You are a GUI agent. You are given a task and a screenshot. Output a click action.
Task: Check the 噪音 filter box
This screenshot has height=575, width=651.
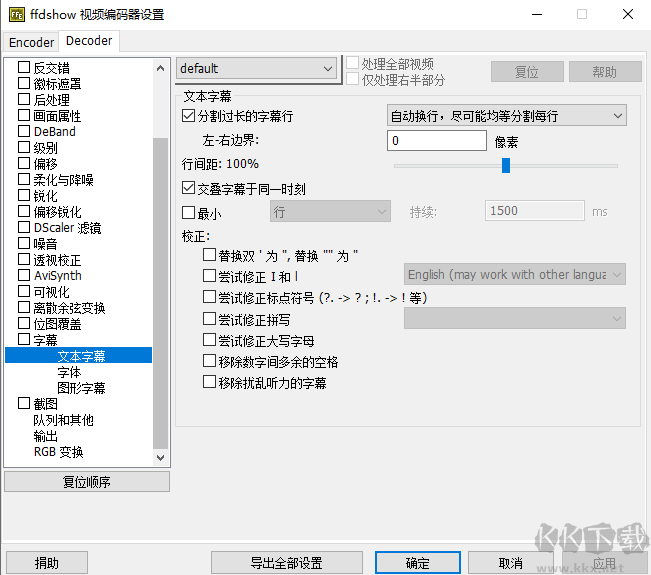pos(24,243)
